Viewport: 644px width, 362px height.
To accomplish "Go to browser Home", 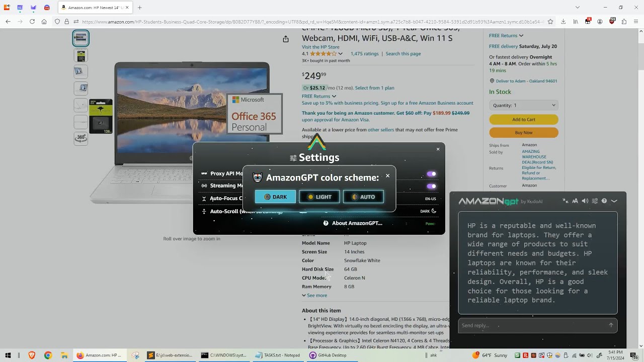I will (x=44, y=22).
